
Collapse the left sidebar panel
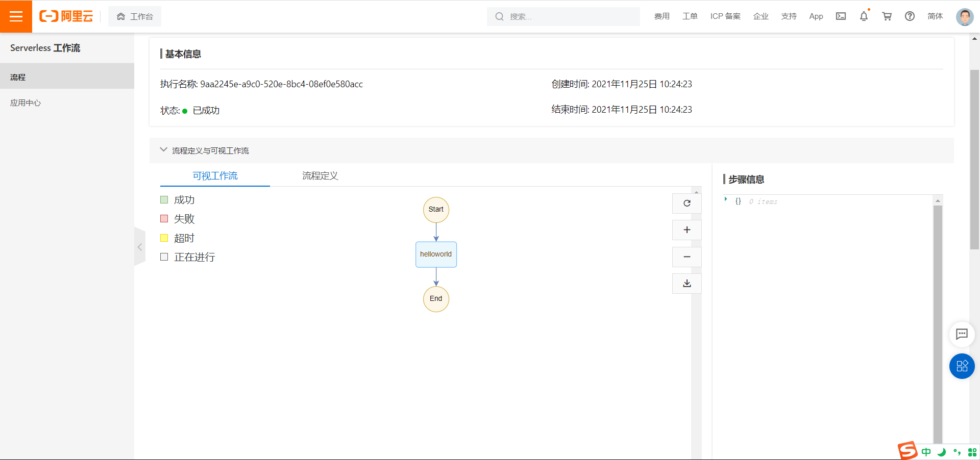pos(140,247)
